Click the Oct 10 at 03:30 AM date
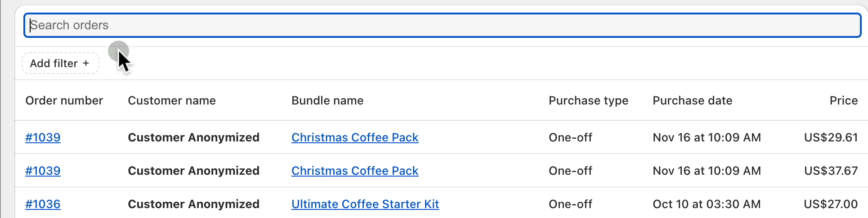 point(707,204)
